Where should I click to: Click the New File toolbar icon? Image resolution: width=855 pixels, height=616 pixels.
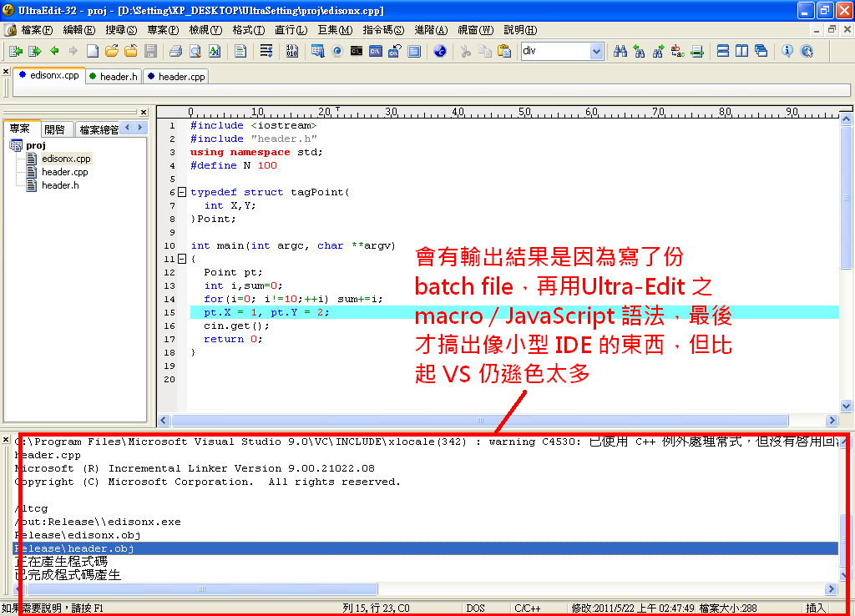pos(93,51)
